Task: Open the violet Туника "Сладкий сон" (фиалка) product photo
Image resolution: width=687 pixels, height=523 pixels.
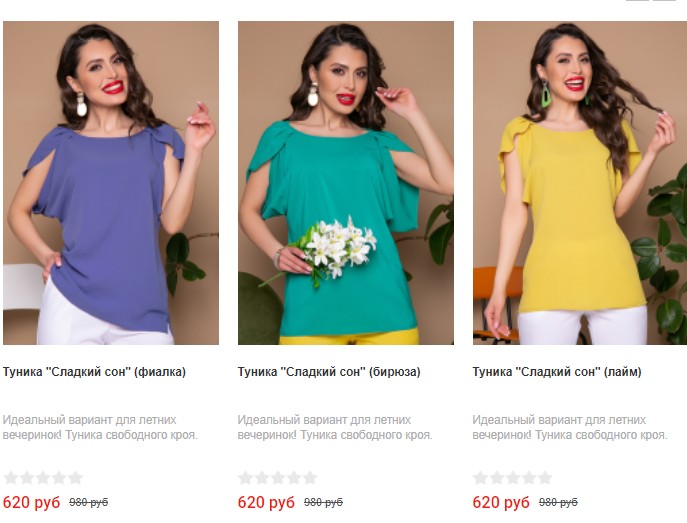Action: (111, 183)
